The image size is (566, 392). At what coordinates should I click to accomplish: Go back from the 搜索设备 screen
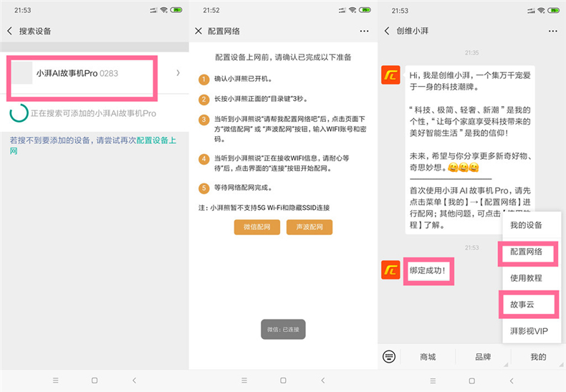coord(10,31)
